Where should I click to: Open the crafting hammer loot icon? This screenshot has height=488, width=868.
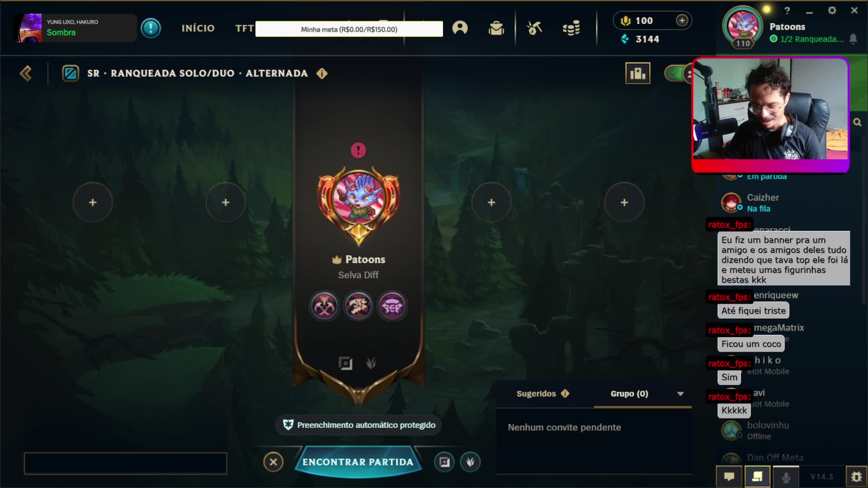534,28
